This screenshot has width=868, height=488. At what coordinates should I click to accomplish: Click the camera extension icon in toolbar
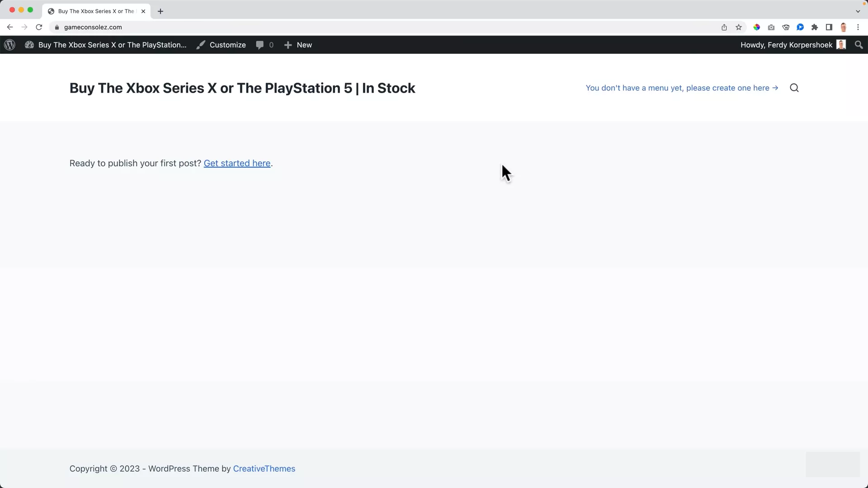[771, 27]
